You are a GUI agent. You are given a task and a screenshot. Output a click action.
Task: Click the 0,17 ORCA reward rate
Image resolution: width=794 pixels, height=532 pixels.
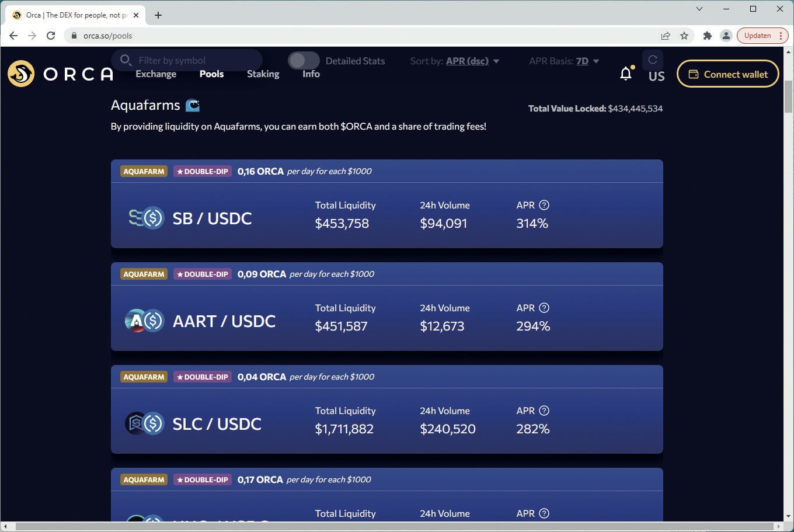260,479
